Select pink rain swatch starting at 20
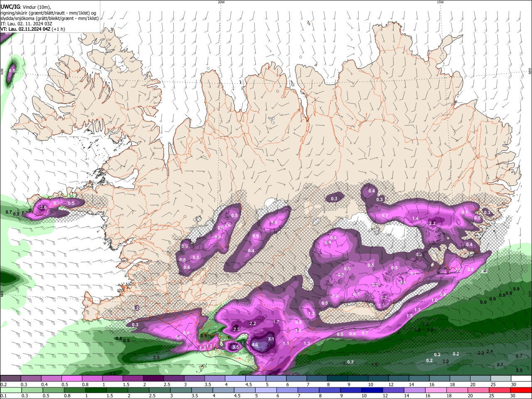532x399 pixels. pos(478,390)
